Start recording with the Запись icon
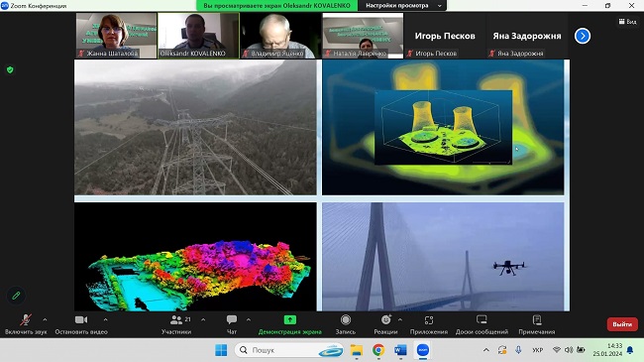Viewport: 644px width, 362px height. [346, 319]
